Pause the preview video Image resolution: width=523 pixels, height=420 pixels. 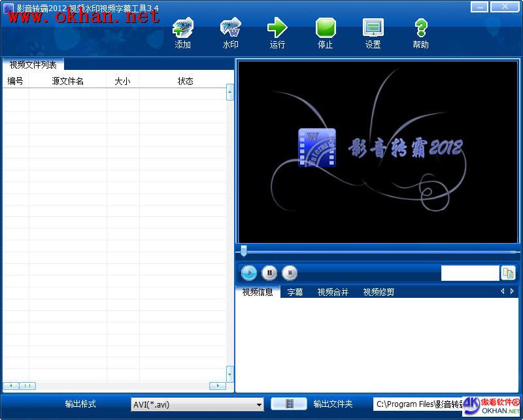coord(269,273)
